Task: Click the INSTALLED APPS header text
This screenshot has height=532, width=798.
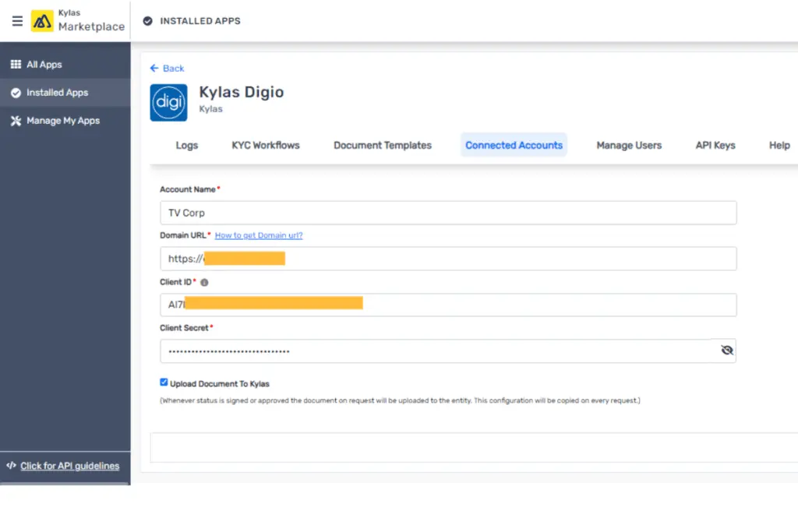Action: coord(200,21)
